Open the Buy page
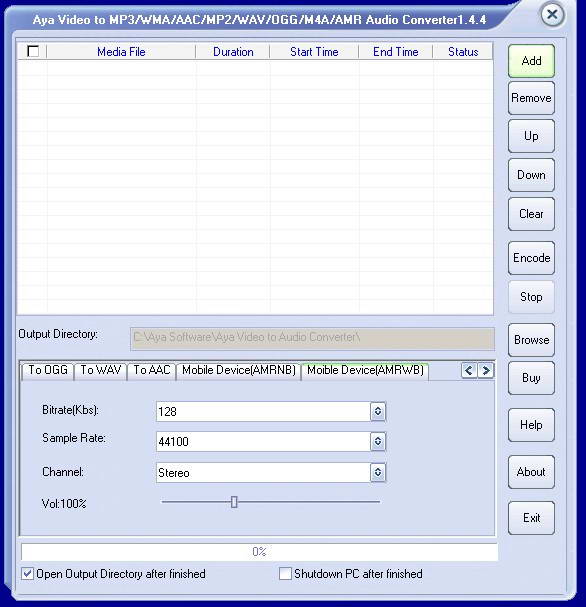Image resolution: width=586 pixels, height=607 pixels. pyautogui.click(x=531, y=378)
